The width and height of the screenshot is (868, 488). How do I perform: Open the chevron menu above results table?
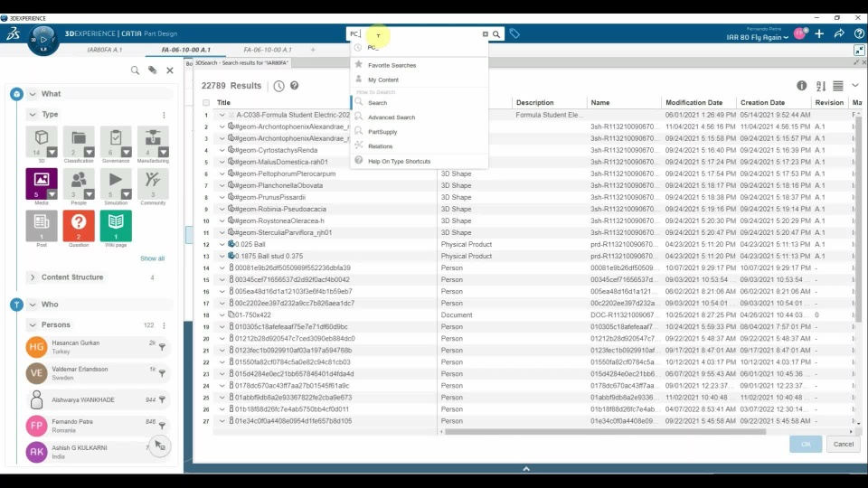(x=855, y=85)
